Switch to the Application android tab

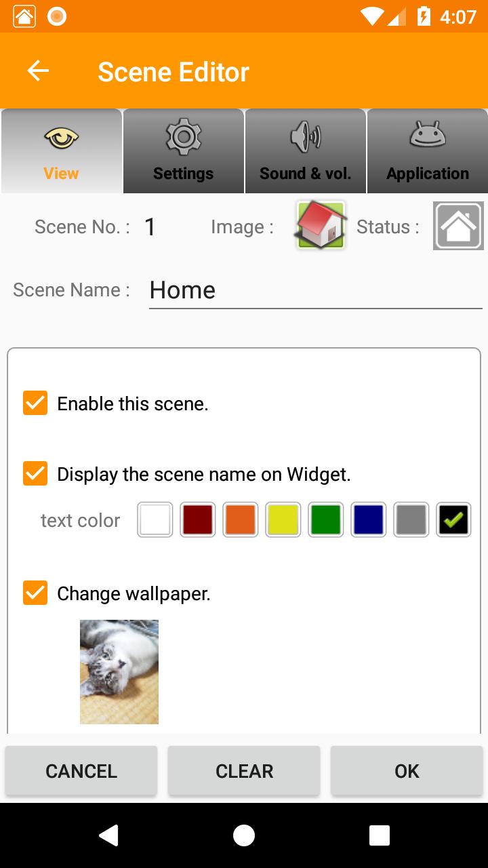(x=427, y=151)
